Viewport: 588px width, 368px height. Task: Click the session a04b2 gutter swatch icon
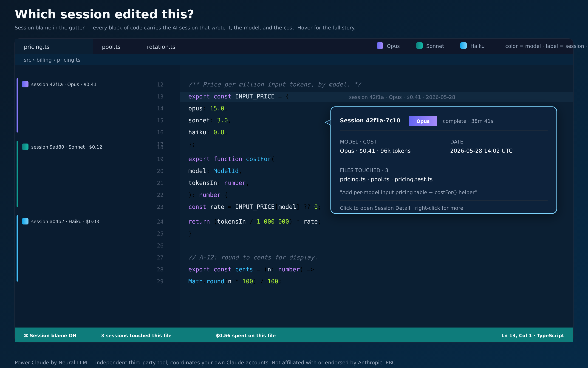tap(25, 221)
